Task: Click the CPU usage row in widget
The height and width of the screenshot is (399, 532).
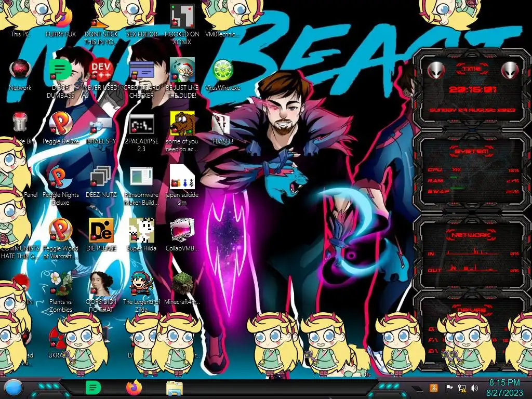Action: pyautogui.click(x=473, y=170)
